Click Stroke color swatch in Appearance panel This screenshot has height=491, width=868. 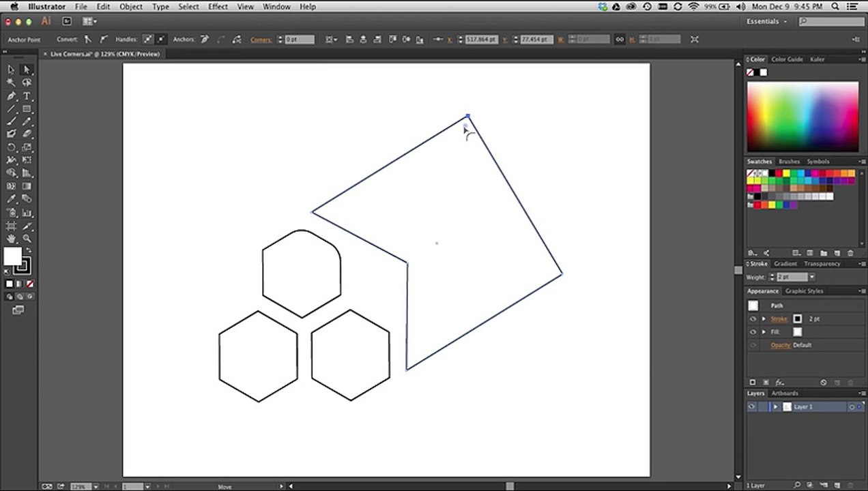click(797, 319)
